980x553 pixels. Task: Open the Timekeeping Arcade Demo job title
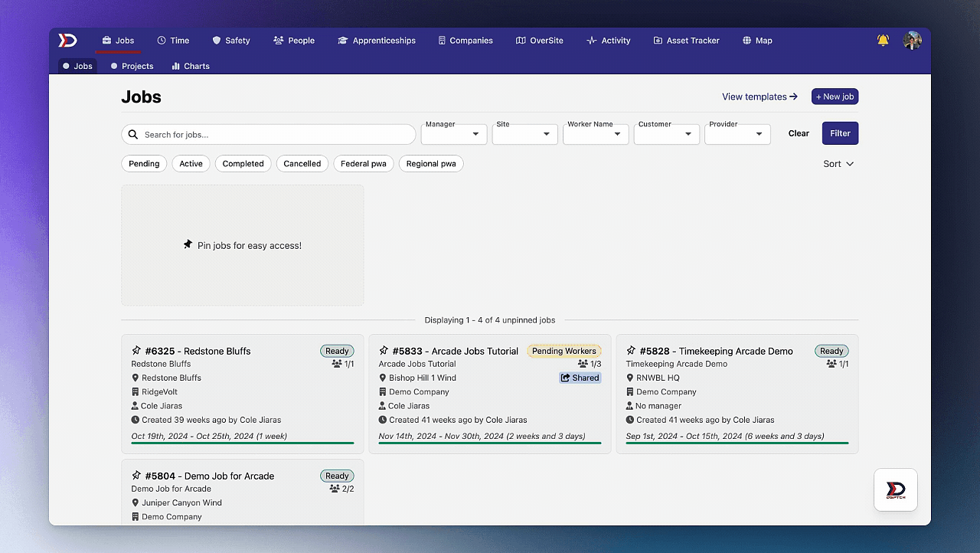[717, 351]
